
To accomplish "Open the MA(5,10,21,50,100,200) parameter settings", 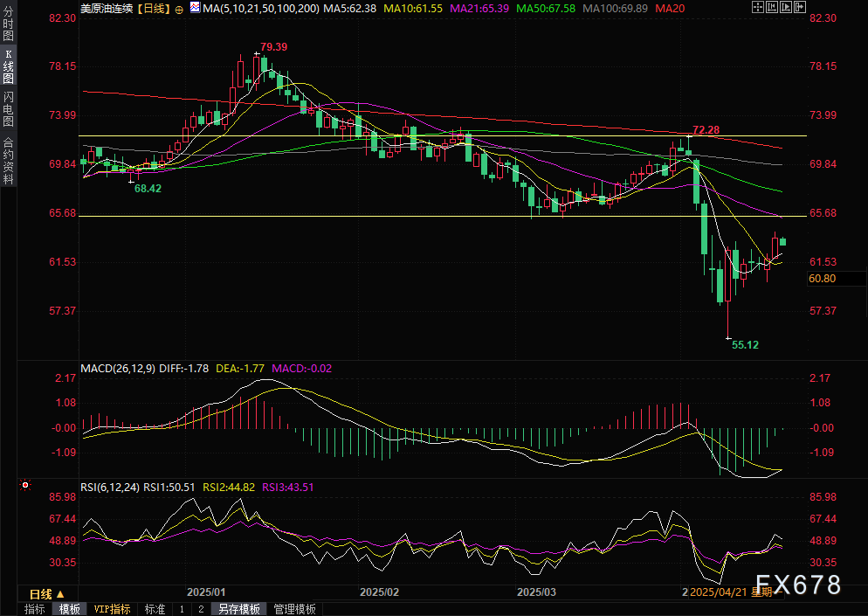I will coord(260,8).
